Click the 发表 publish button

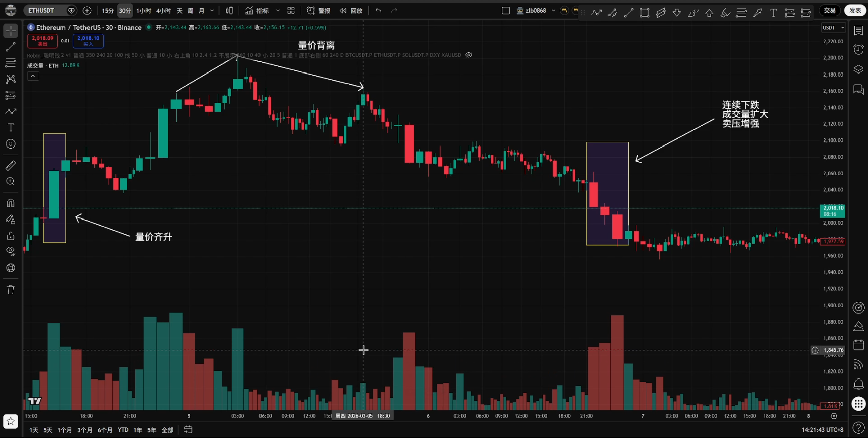(855, 11)
